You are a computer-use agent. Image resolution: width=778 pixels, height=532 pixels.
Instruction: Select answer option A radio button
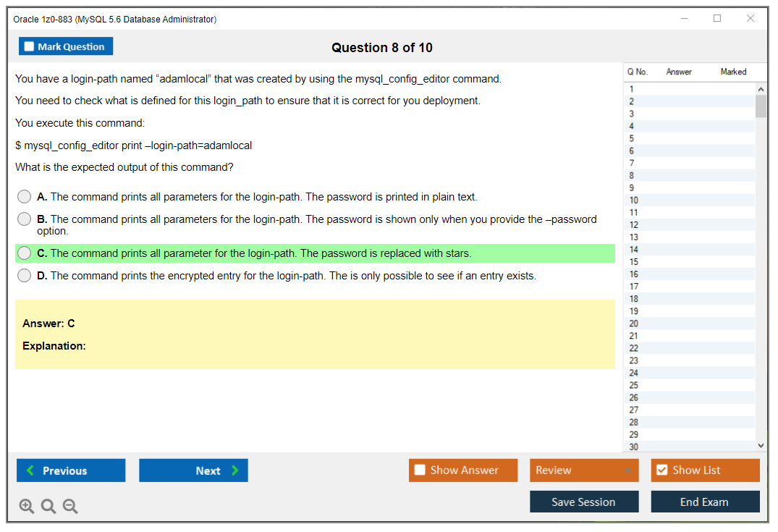click(24, 196)
